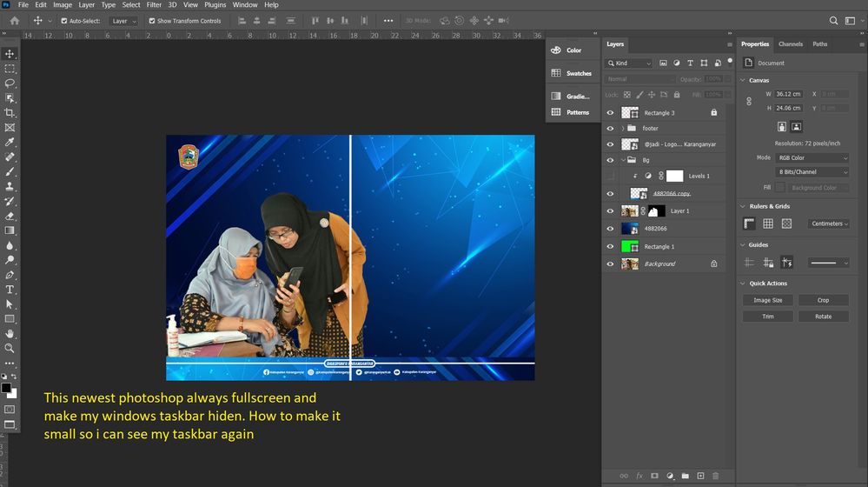This screenshot has width=868, height=487.
Task: Select the Hand tool
Action: click(10, 334)
